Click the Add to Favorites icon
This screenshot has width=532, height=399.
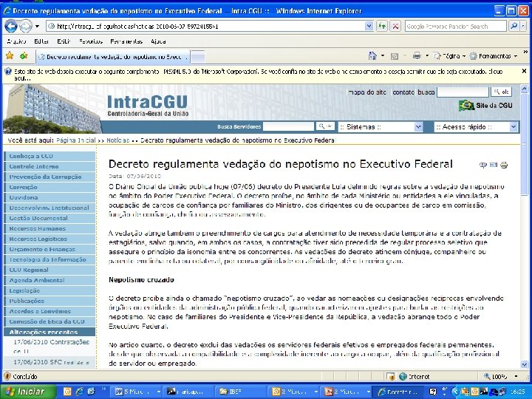(x=24, y=55)
